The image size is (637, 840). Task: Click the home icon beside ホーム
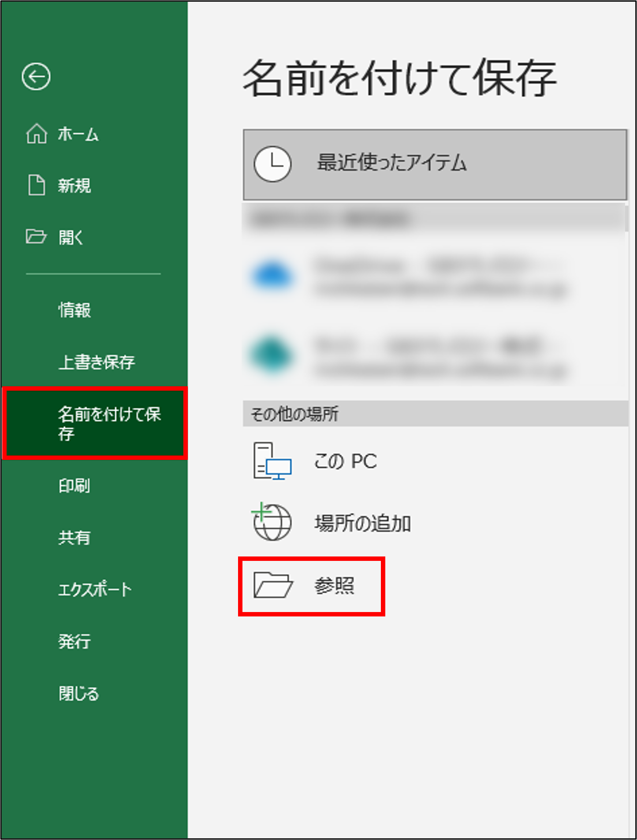37,134
